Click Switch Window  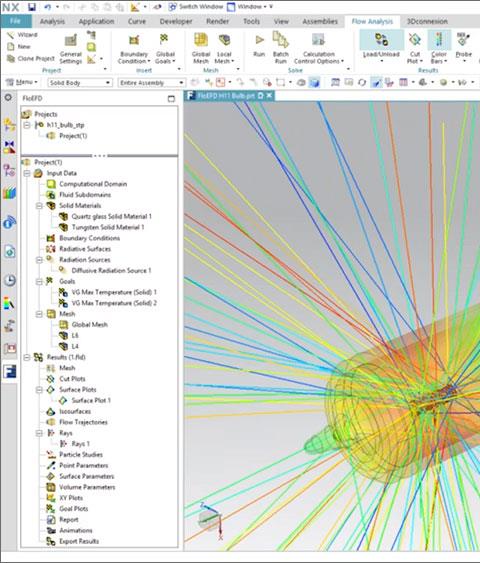click(196, 7)
